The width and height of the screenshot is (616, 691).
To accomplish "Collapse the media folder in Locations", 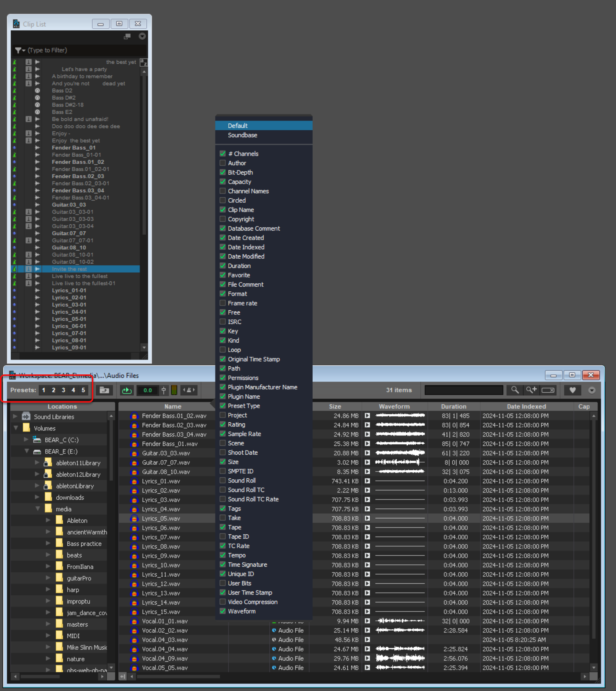I will click(38, 509).
